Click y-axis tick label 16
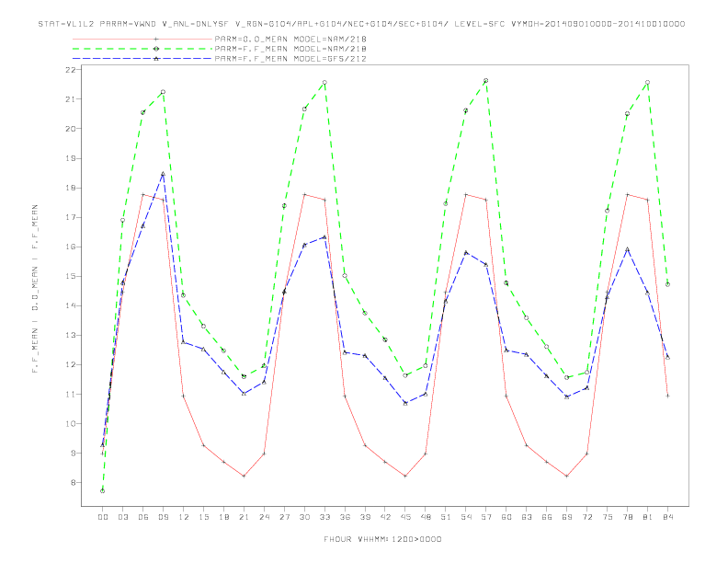Image resolution: width=728 pixels, height=563 pixels. click(x=71, y=247)
